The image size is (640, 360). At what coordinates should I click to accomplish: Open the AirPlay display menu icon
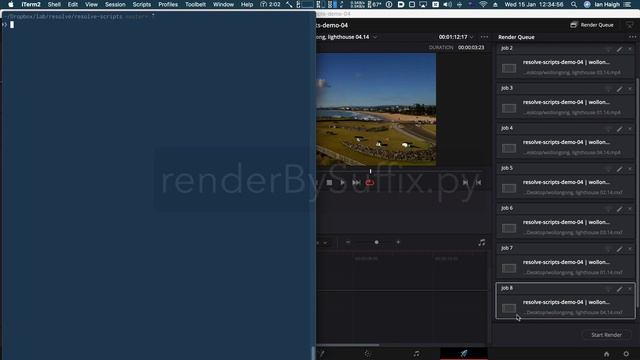point(423,4)
